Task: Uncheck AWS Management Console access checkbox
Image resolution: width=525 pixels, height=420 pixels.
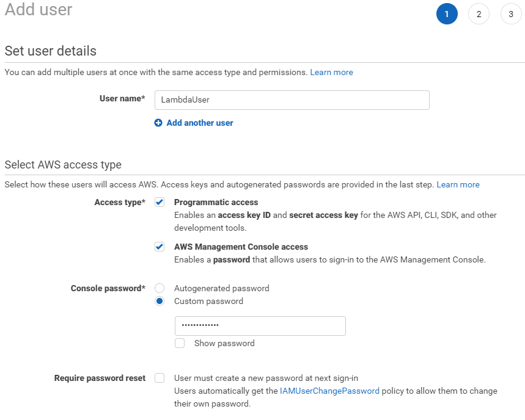Action: tap(160, 247)
